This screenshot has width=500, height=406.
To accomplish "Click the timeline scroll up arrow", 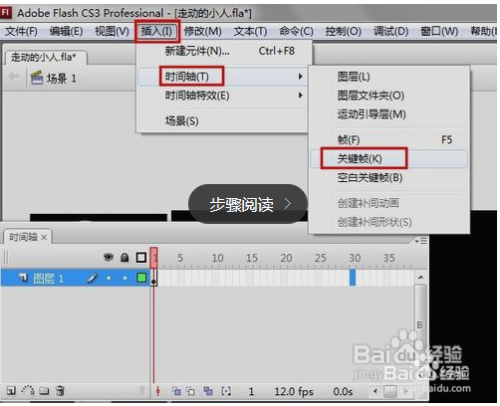I will click(x=421, y=277).
